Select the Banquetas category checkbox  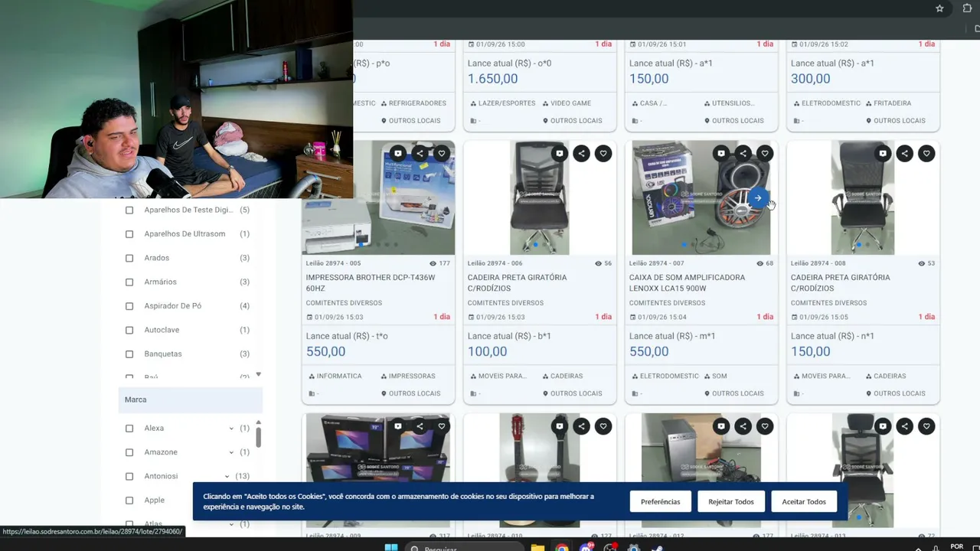(x=129, y=354)
